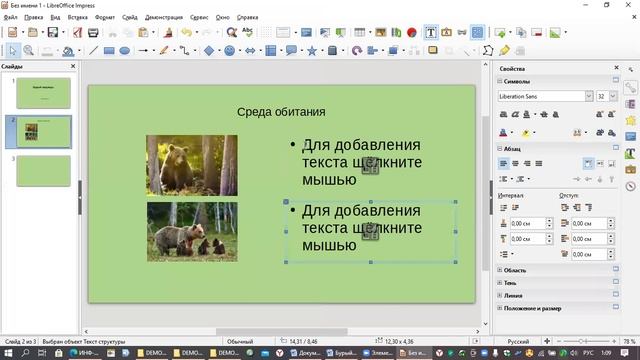This screenshot has width=640, height=360.
Task: Click the Среда обитания slide title
Action: click(x=281, y=112)
